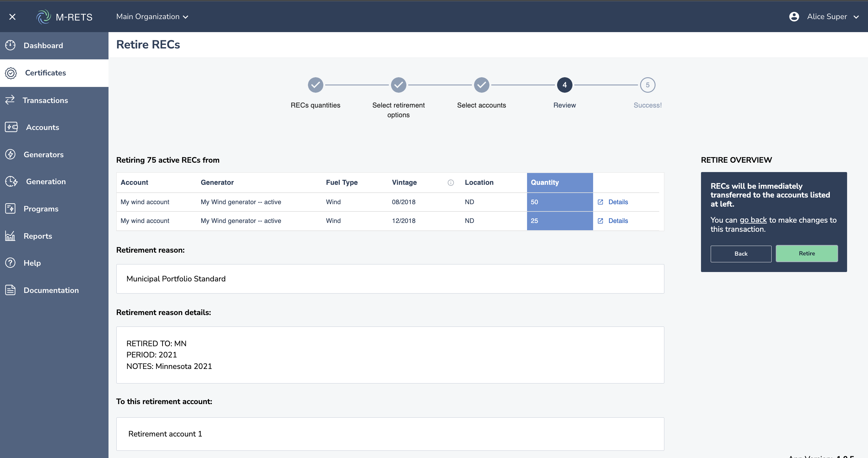Click the Dashboard gauge icon in sidebar

(x=10, y=45)
